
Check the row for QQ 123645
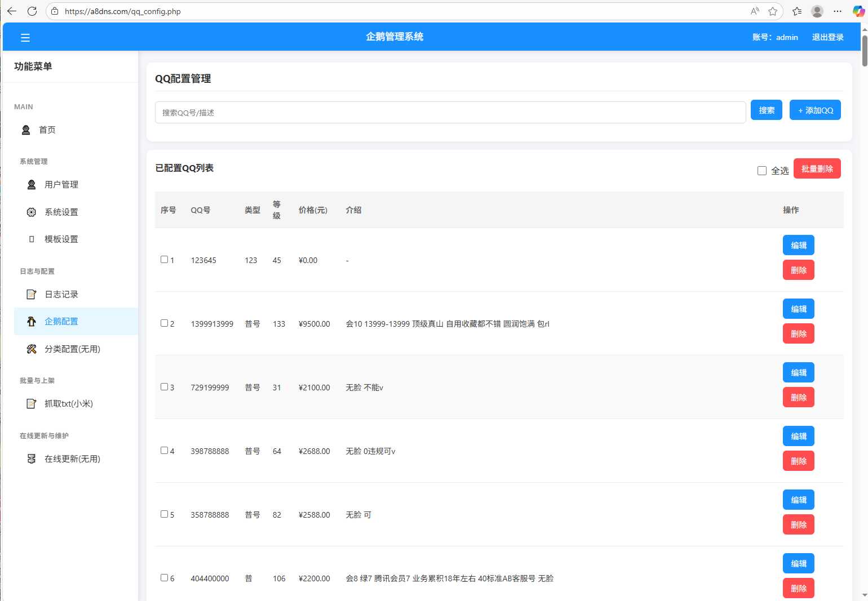(163, 260)
